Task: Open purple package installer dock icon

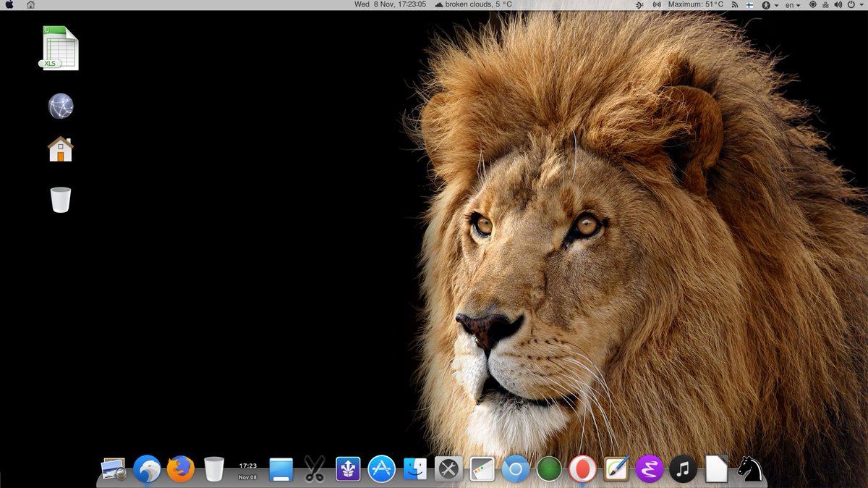Action: point(349,470)
